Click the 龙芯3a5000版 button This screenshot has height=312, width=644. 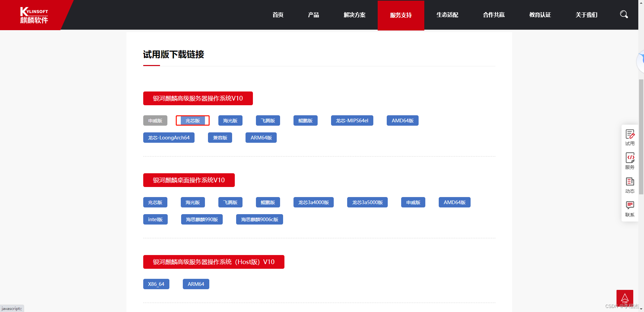point(367,202)
